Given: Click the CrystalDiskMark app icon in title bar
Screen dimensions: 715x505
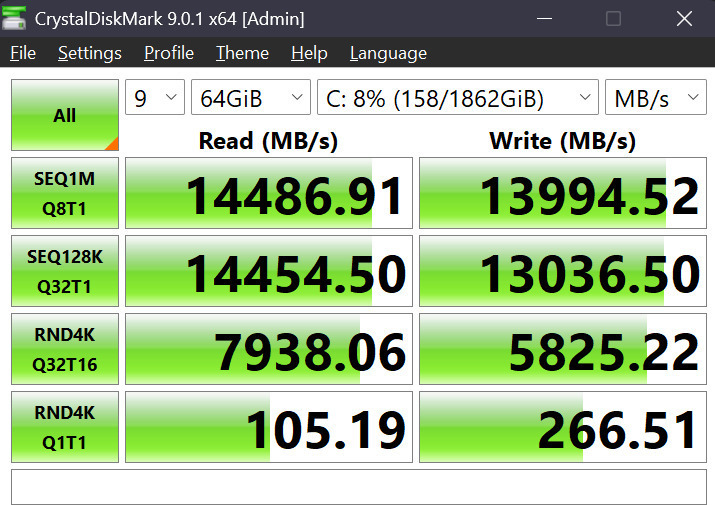Looking at the screenshot, I should (16, 18).
